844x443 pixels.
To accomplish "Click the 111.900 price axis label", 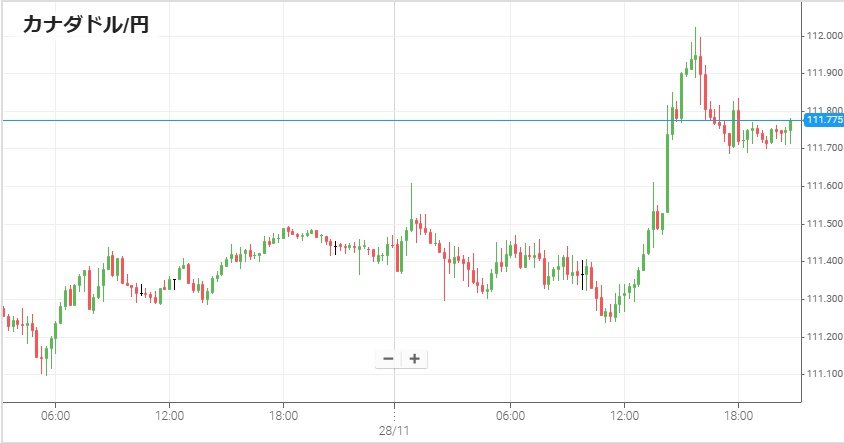I will click(x=822, y=73).
